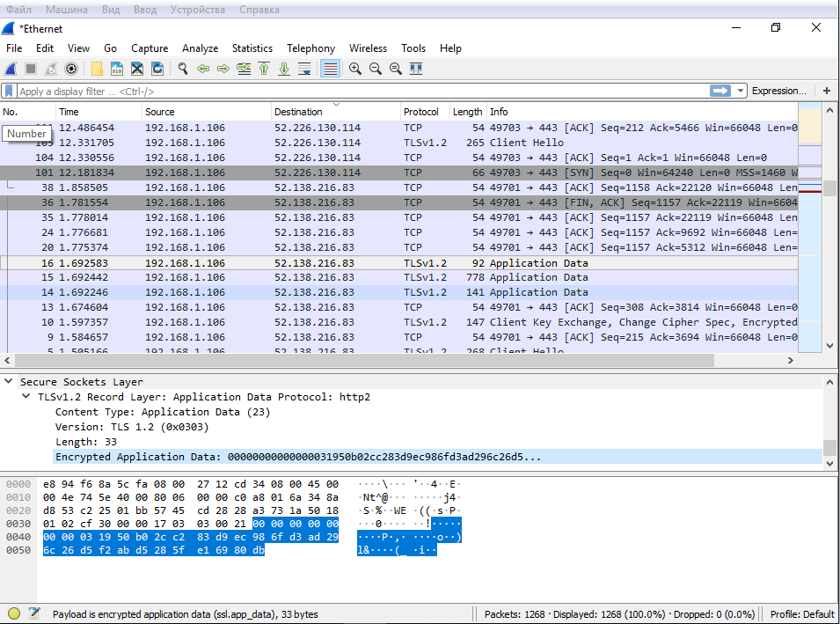Screen dimensions: 840x624
Task: Open the Tools menu
Action: [x=413, y=48]
